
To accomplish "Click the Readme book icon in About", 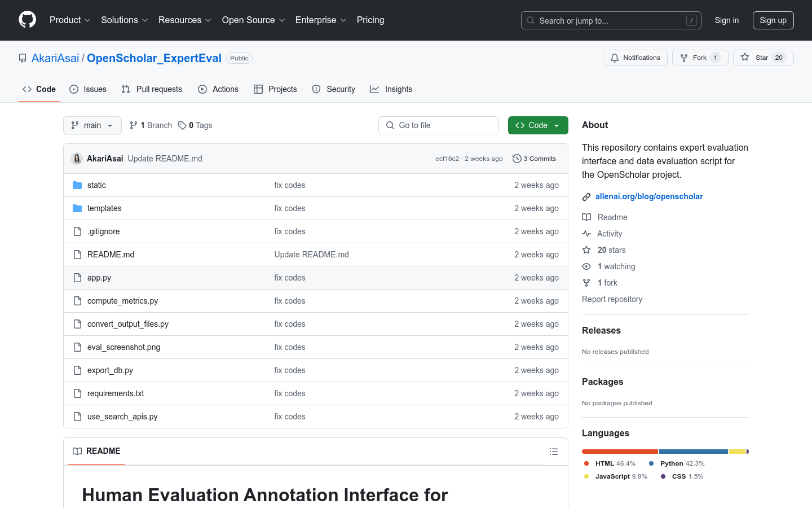I will (586, 217).
